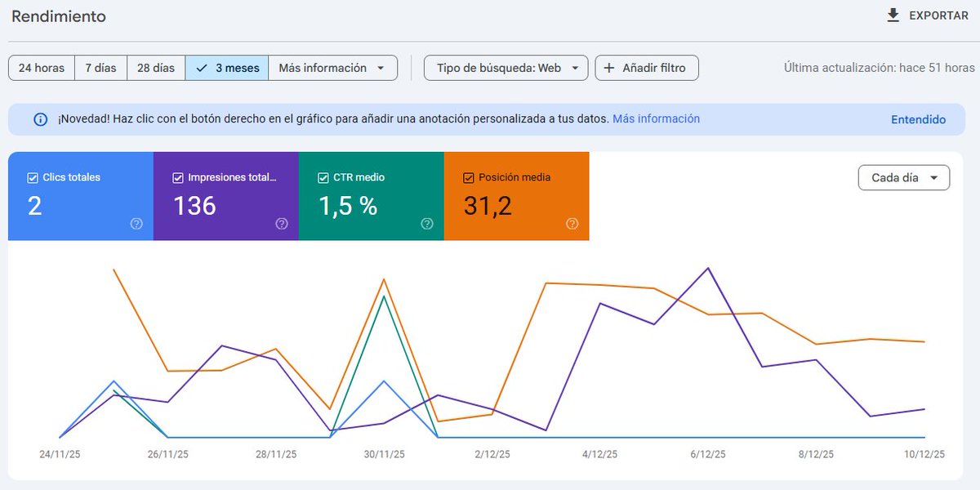Image resolution: width=980 pixels, height=490 pixels.
Task: Open the Cada día granularity dropdown
Action: pos(903,177)
